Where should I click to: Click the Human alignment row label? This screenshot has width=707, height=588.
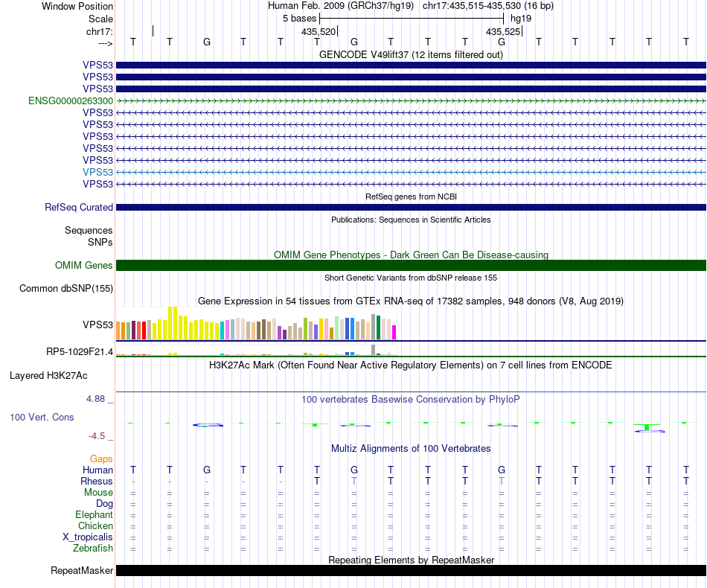tap(97, 470)
